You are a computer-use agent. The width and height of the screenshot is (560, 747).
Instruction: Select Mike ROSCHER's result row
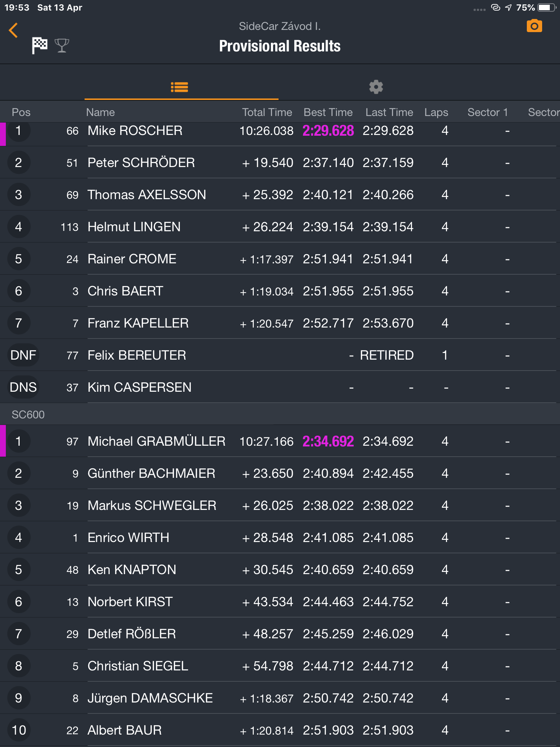point(280,131)
